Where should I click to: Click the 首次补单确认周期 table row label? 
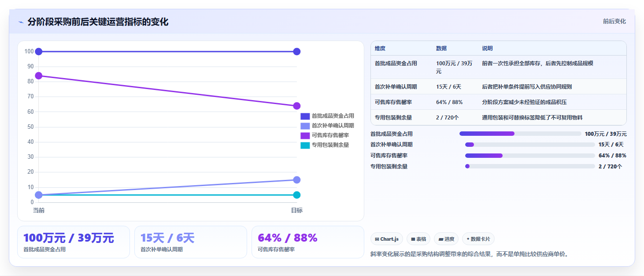tap(396, 87)
